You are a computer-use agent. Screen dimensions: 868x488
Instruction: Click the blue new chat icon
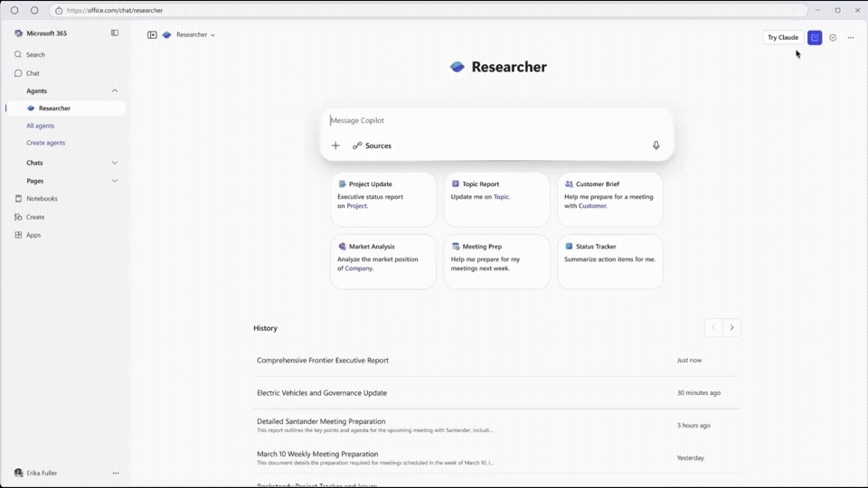815,38
